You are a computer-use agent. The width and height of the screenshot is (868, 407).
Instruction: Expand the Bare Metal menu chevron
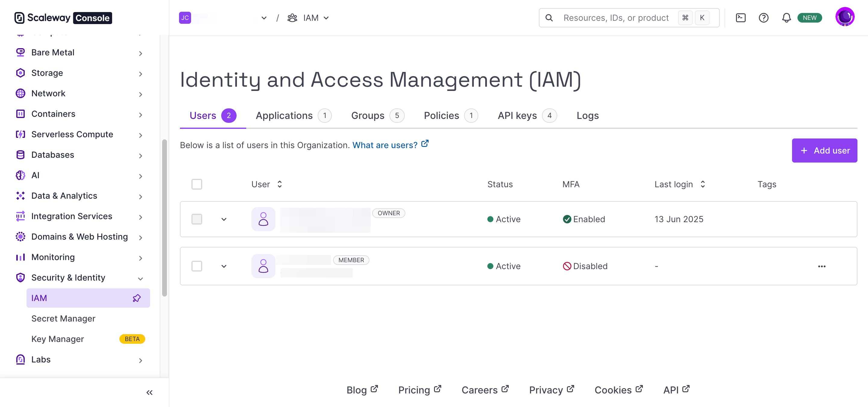click(140, 53)
